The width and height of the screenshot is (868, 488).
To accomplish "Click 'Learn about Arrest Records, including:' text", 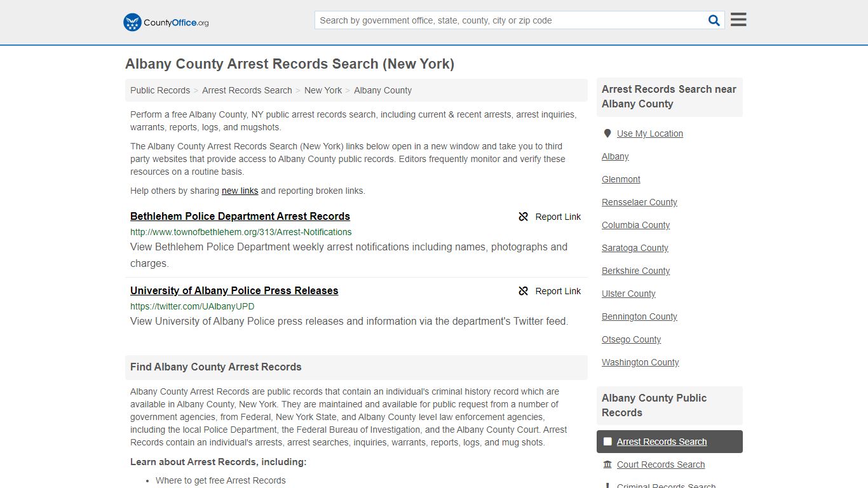I will point(219,462).
